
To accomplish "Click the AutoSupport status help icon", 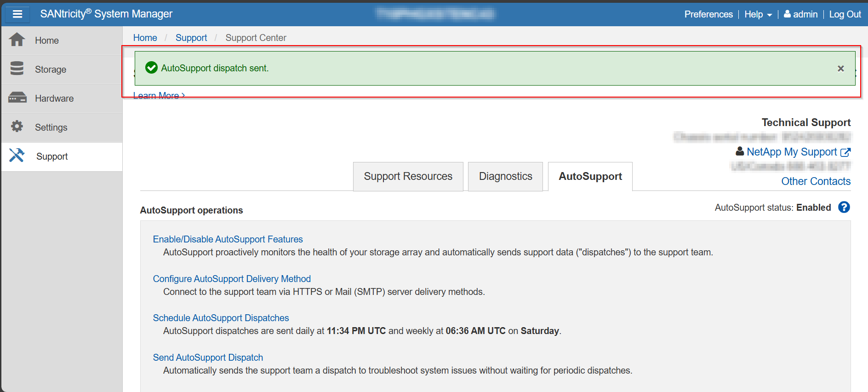I will click(844, 208).
